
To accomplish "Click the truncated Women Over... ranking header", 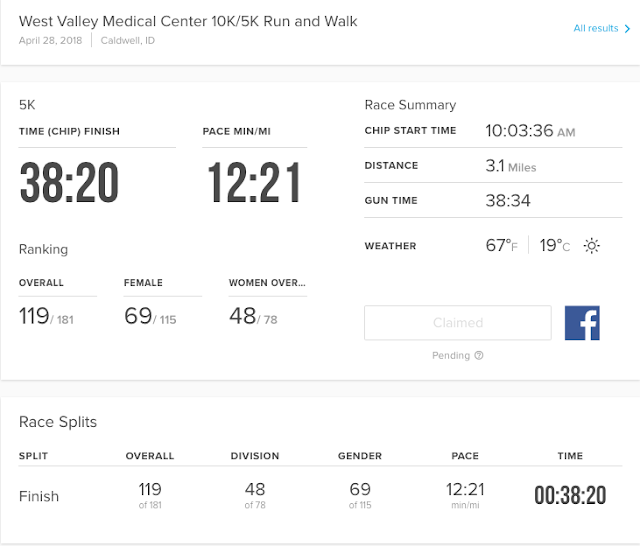I will pos(267,283).
